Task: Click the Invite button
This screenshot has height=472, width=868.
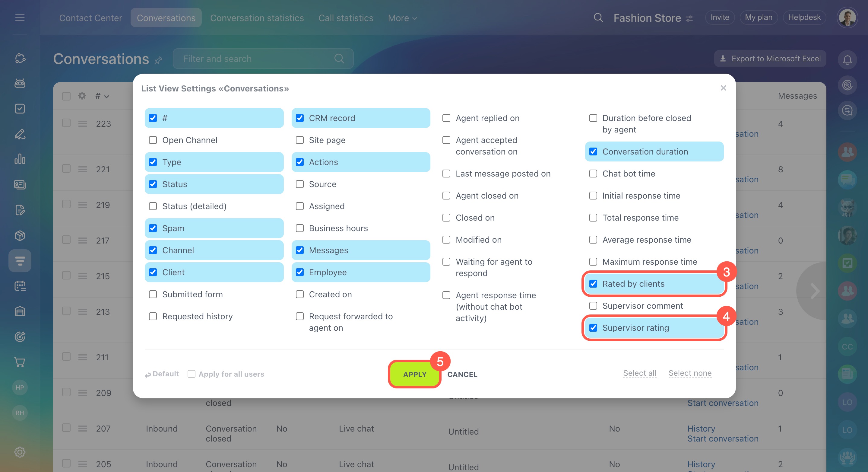Action: point(720,18)
